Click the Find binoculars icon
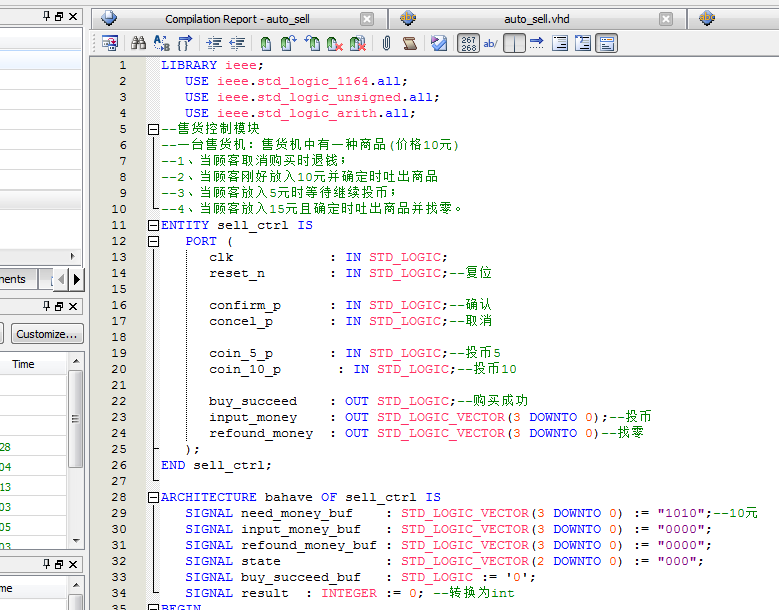 139,43
